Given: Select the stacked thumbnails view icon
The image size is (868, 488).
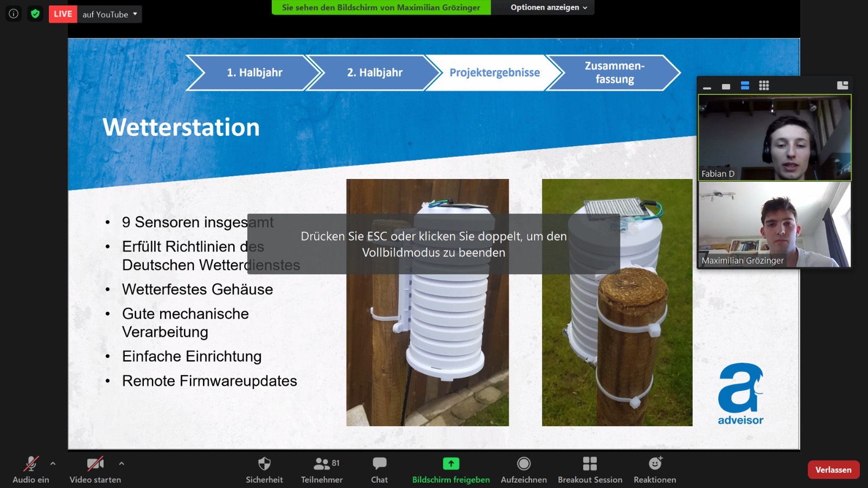Looking at the screenshot, I should point(745,86).
